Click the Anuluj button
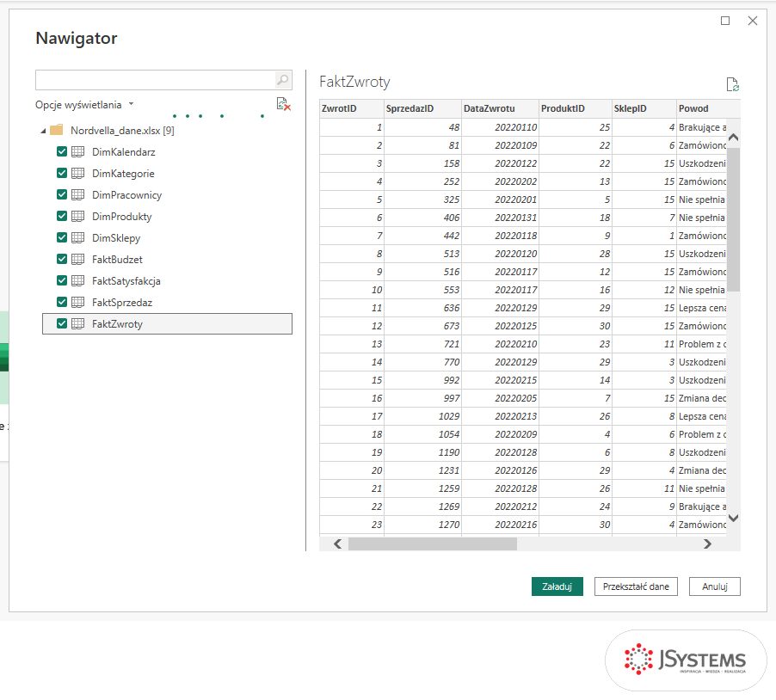Image resolution: width=776 pixels, height=700 pixels. [x=715, y=586]
